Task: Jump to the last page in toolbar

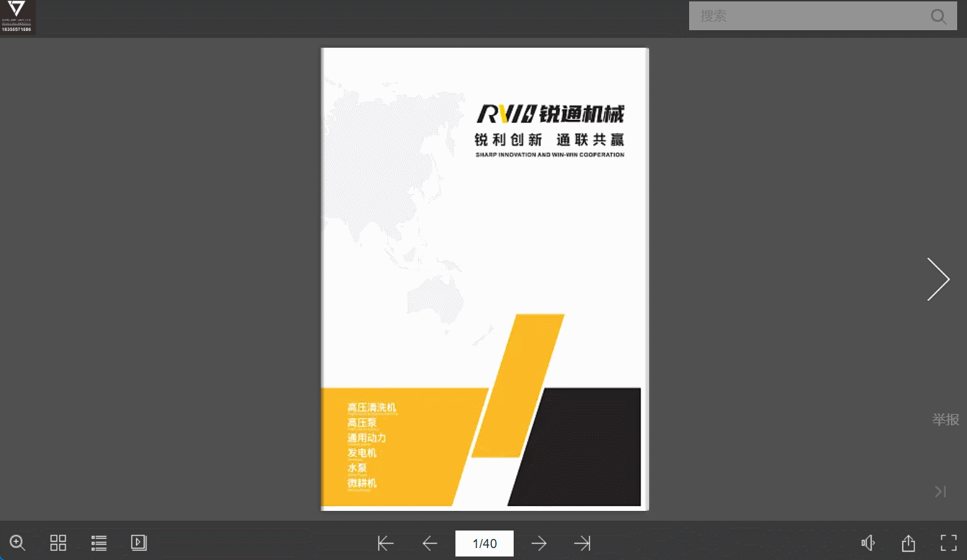Action: pos(582,543)
